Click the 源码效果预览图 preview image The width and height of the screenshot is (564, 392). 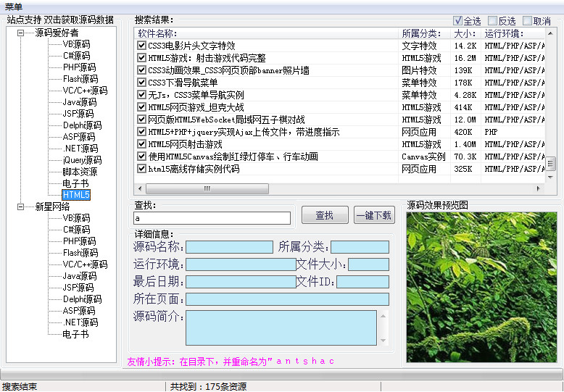click(x=481, y=287)
